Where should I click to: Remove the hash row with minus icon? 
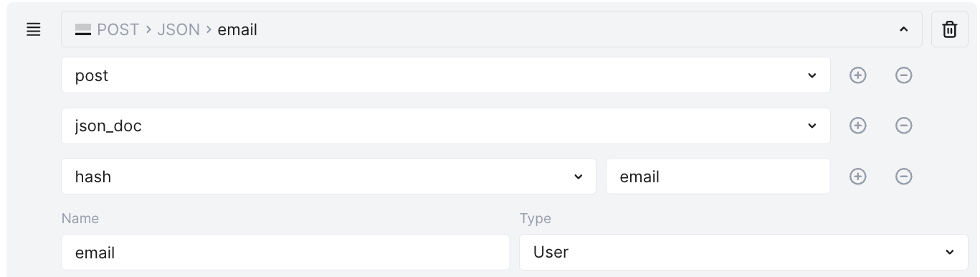pos(904,177)
